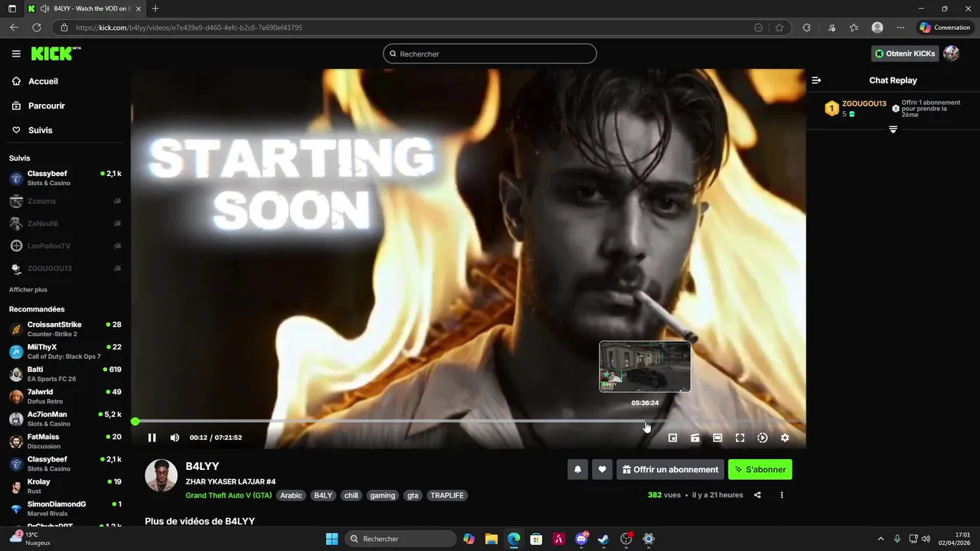This screenshot has width=980, height=551.
Task: Reload the page
Action: (x=36, y=28)
